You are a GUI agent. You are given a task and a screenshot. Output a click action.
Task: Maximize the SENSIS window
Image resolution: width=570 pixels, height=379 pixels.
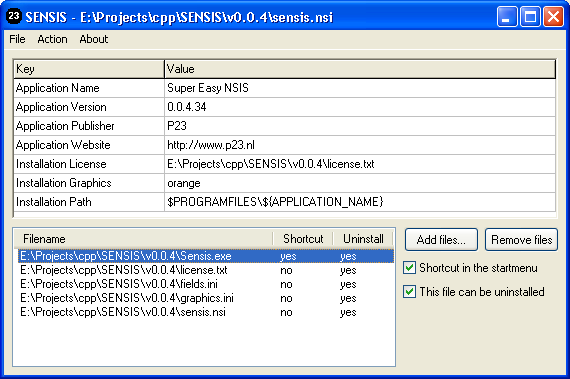[530, 17]
